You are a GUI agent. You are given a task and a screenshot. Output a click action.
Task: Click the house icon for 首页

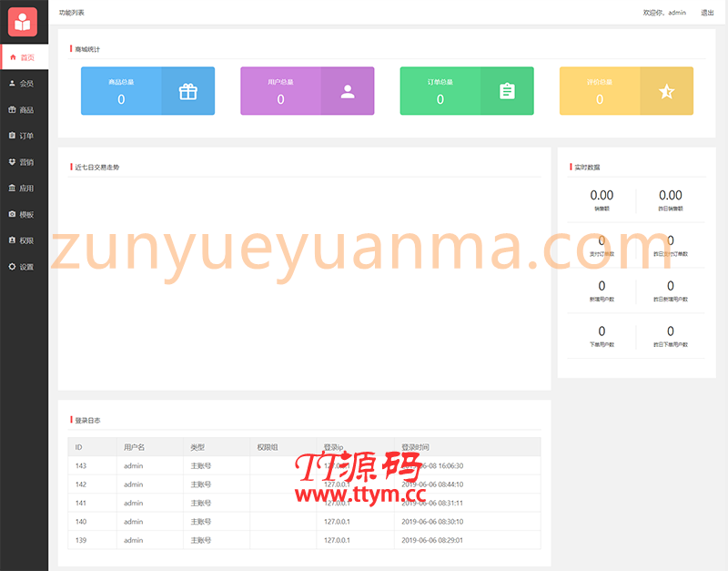coord(13,57)
